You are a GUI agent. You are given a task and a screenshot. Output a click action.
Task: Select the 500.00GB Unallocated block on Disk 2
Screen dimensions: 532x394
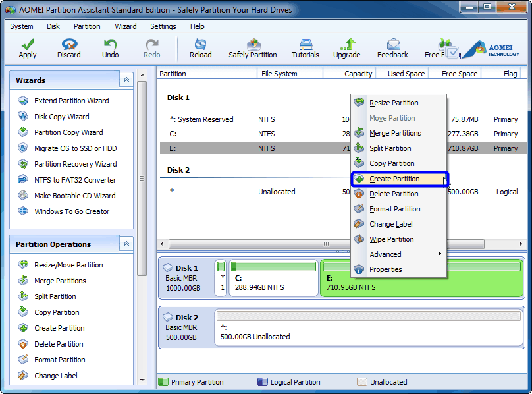click(x=369, y=327)
